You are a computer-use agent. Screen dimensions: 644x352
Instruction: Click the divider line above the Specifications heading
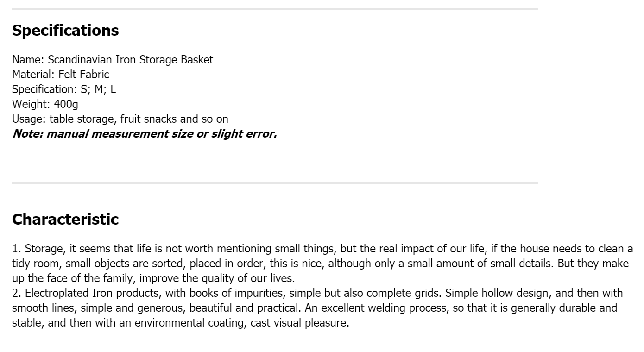coord(275,8)
